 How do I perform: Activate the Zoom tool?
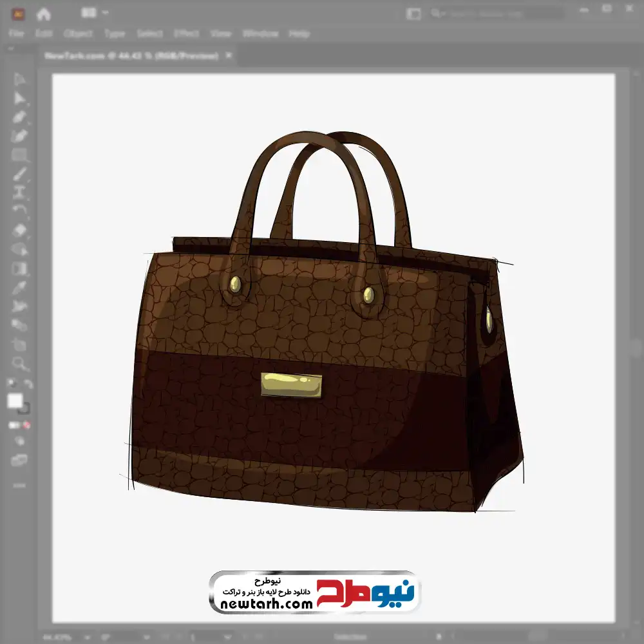(19, 364)
